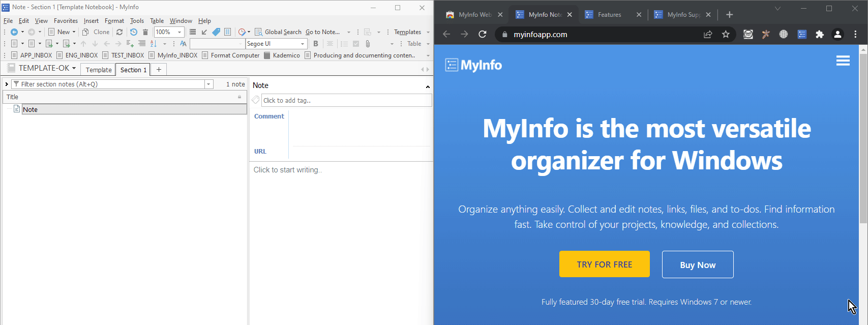Click the font size AA icon
Screen dimensions: 868x325
183,44
